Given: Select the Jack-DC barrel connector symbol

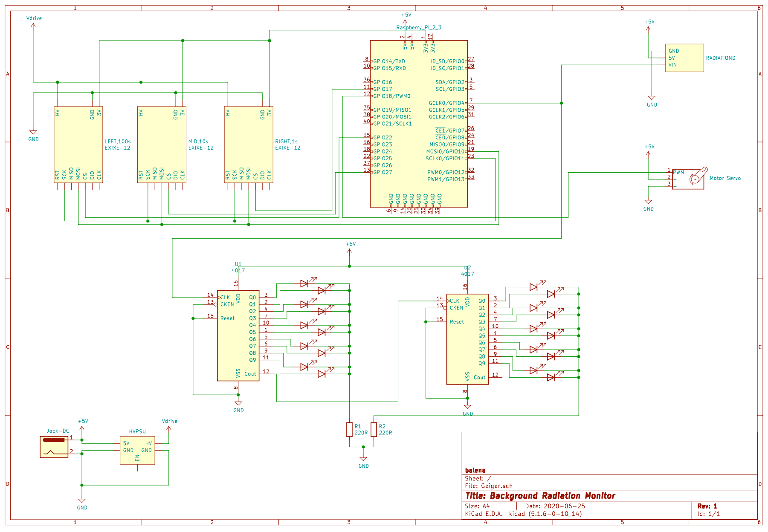Looking at the screenshot, I should click(54, 446).
